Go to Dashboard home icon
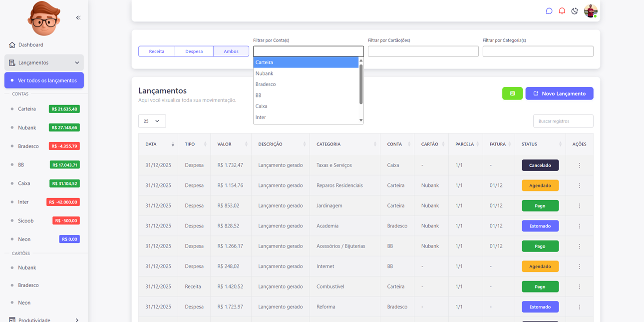This screenshot has height=322, width=644. point(12,45)
